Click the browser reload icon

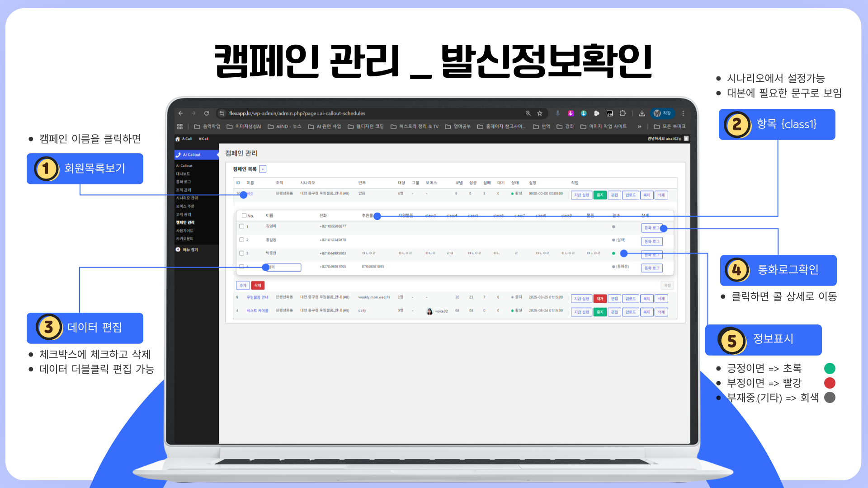click(207, 113)
